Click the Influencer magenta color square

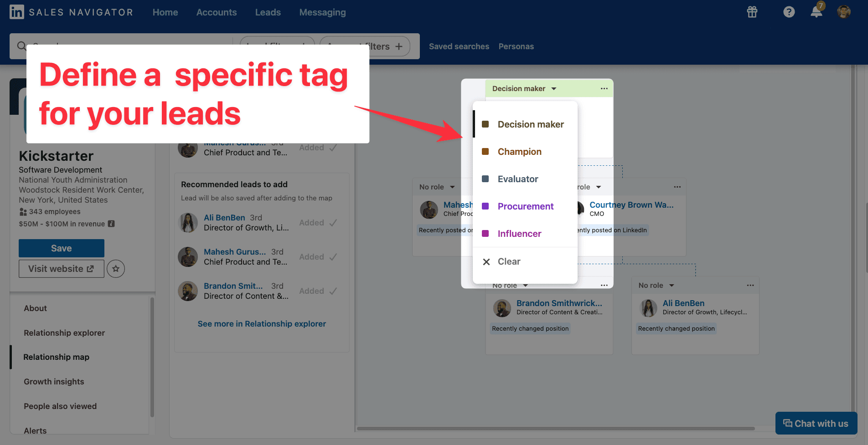(486, 234)
